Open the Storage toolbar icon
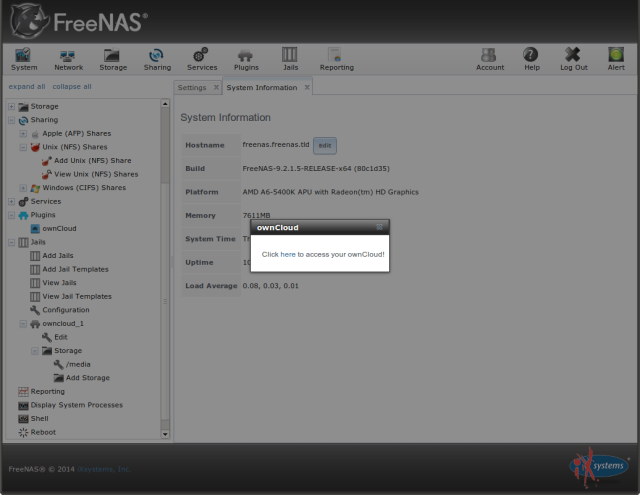 pyautogui.click(x=111, y=55)
